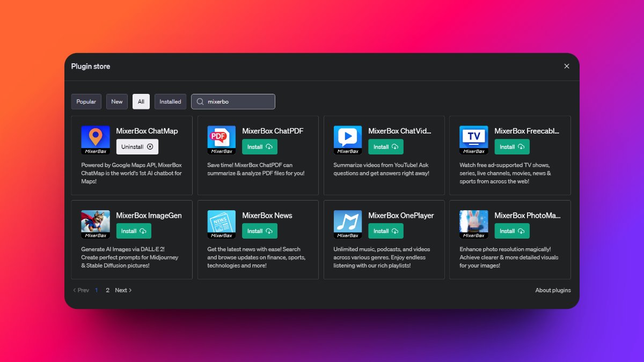Select the All filter tab
This screenshot has width=644, height=362.
click(x=141, y=102)
